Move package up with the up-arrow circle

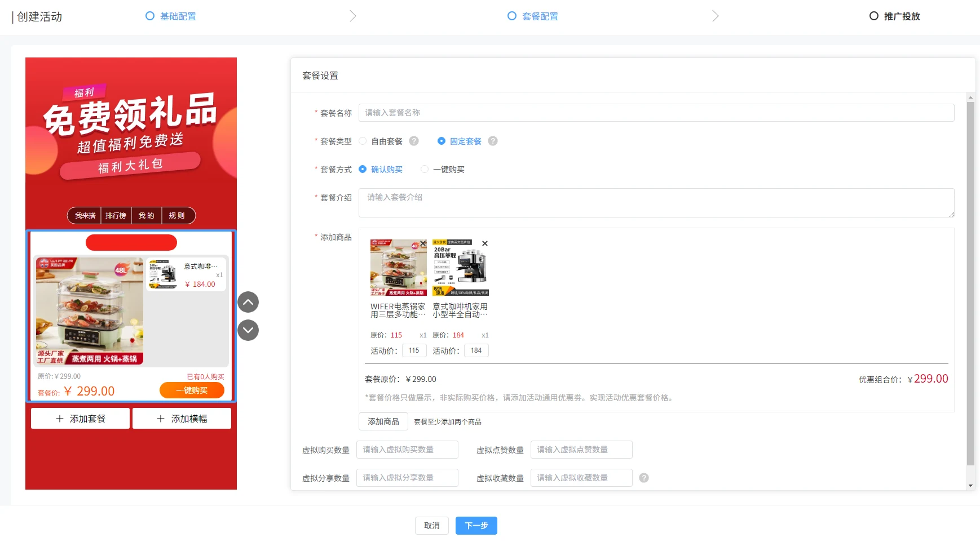pos(248,303)
